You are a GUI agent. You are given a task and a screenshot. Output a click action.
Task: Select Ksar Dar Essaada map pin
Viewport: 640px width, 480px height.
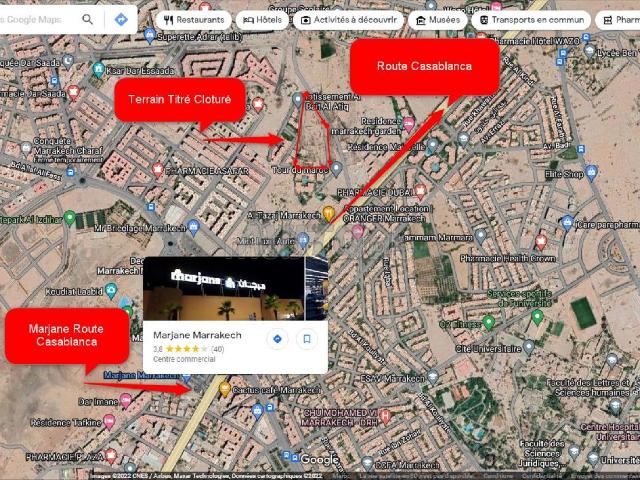point(98,69)
